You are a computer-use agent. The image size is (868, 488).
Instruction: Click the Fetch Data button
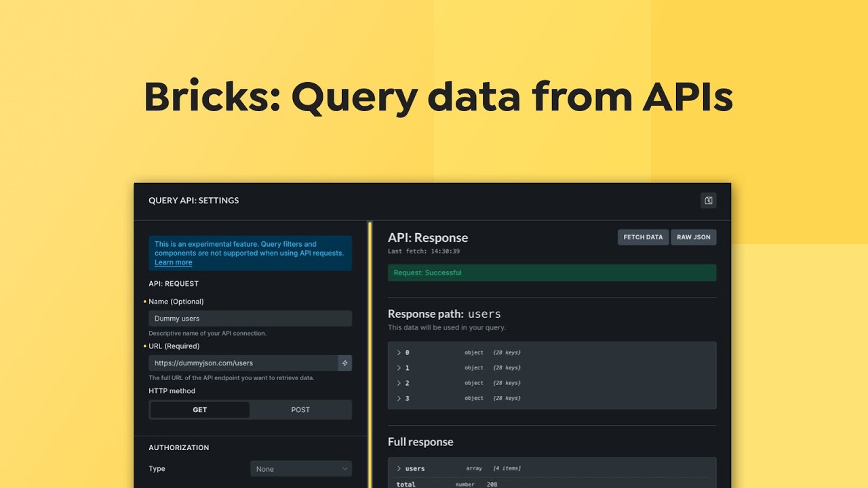643,237
